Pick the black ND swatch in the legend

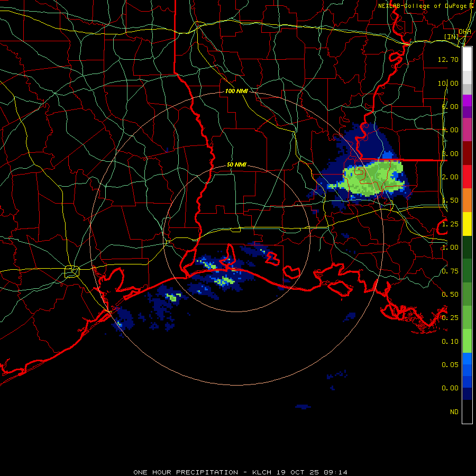467,411
